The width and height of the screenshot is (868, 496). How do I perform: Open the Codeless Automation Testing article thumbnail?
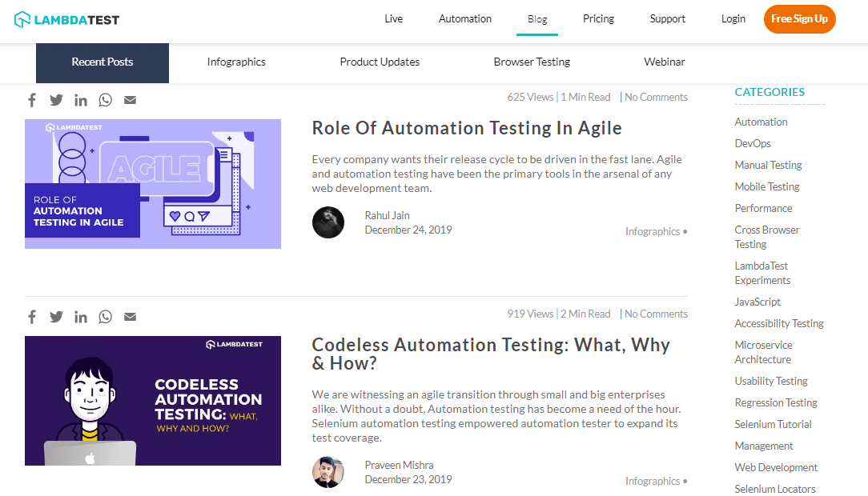pos(152,400)
